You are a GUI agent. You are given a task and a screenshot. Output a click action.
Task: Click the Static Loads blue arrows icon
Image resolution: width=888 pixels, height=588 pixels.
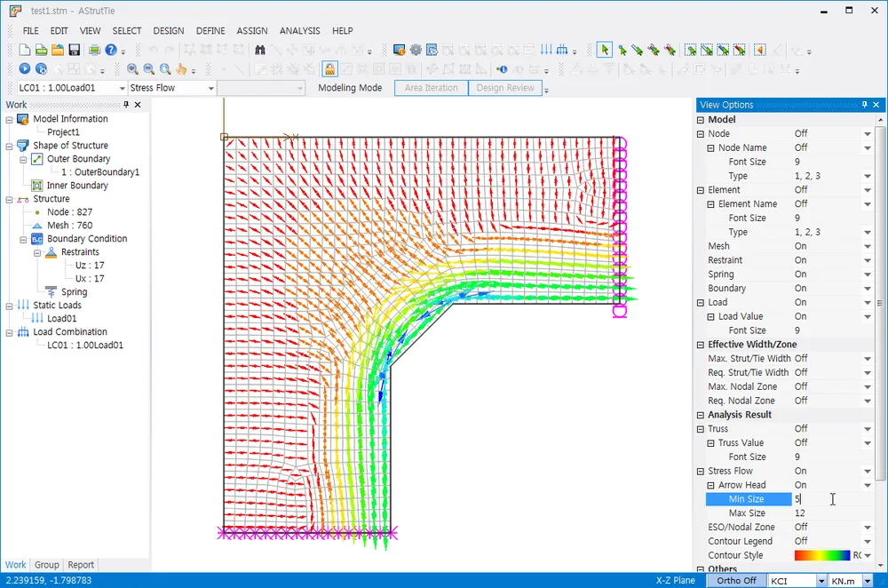(x=546, y=50)
